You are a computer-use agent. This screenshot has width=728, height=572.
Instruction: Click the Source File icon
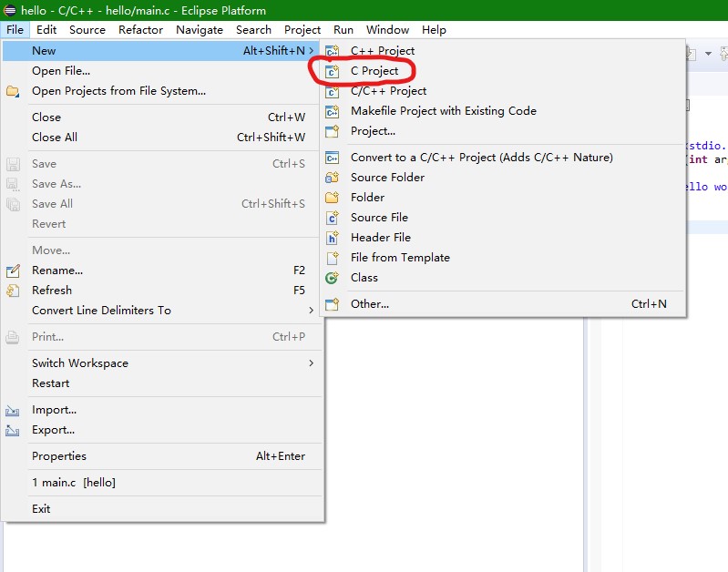[332, 218]
